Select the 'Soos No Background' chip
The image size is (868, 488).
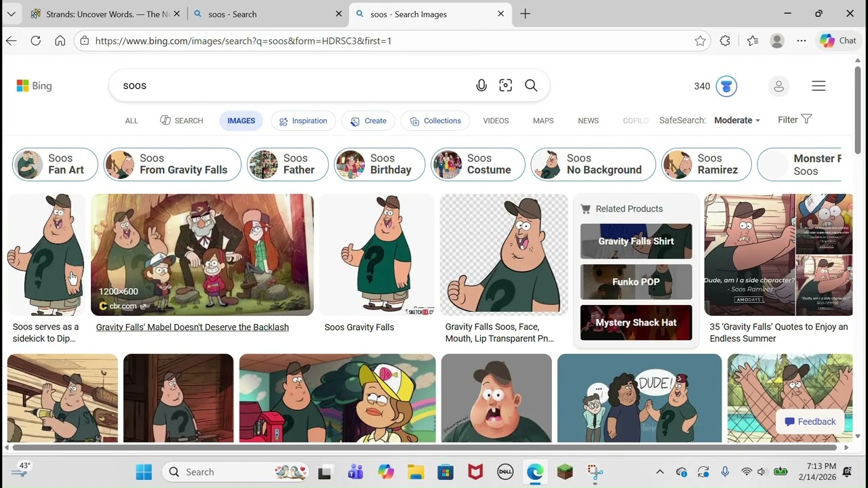(x=593, y=164)
